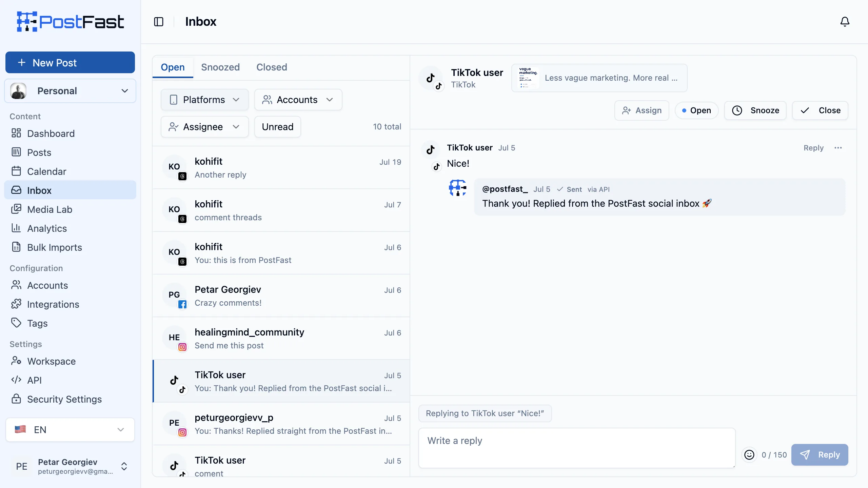Open the Calendar page
Viewport: 868px width, 488px height.
(70, 171)
